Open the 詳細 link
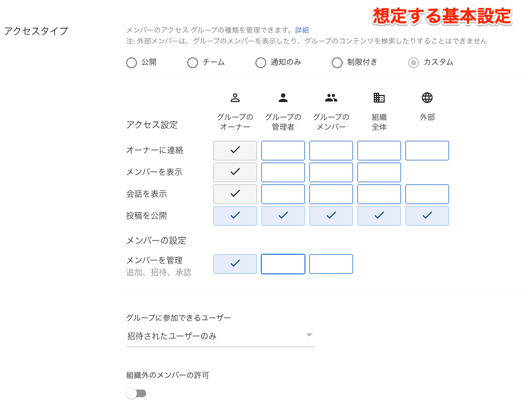Viewport: 532px width, 413px height. (x=302, y=30)
